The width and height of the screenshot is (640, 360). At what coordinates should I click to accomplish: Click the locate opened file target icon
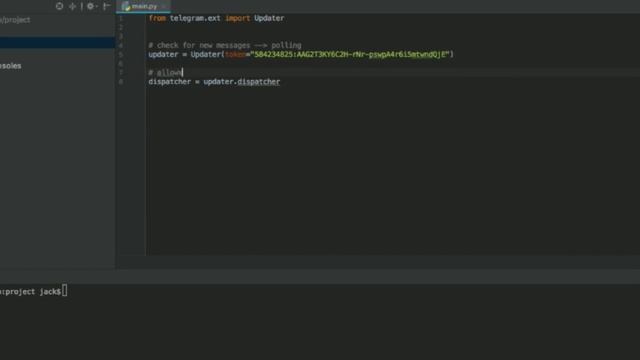pyautogui.click(x=60, y=6)
